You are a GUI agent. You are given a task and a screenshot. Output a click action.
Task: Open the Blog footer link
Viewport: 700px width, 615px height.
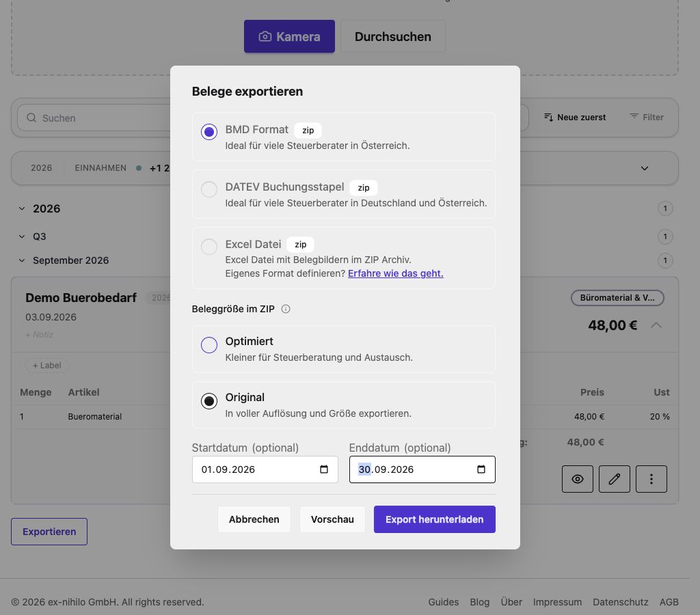[x=479, y=602]
